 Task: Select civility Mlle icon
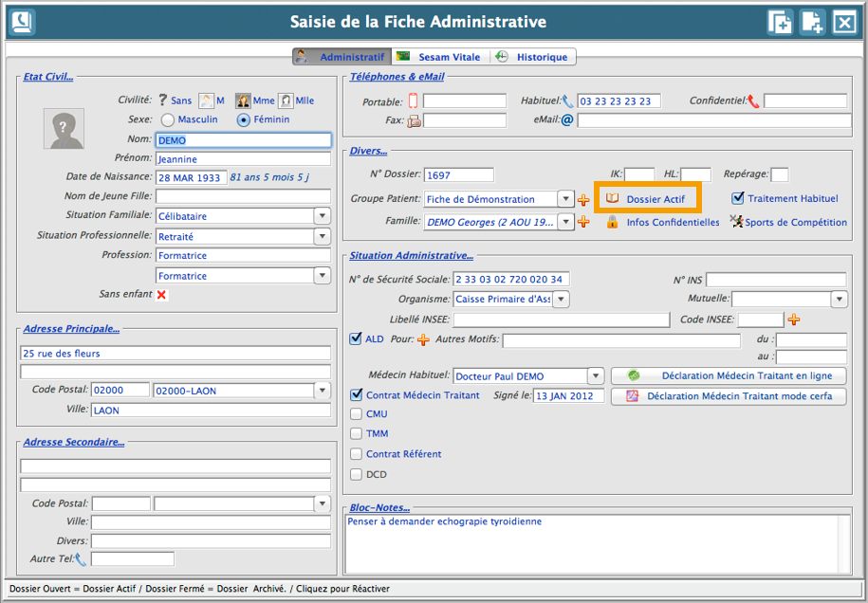coord(286,100)
